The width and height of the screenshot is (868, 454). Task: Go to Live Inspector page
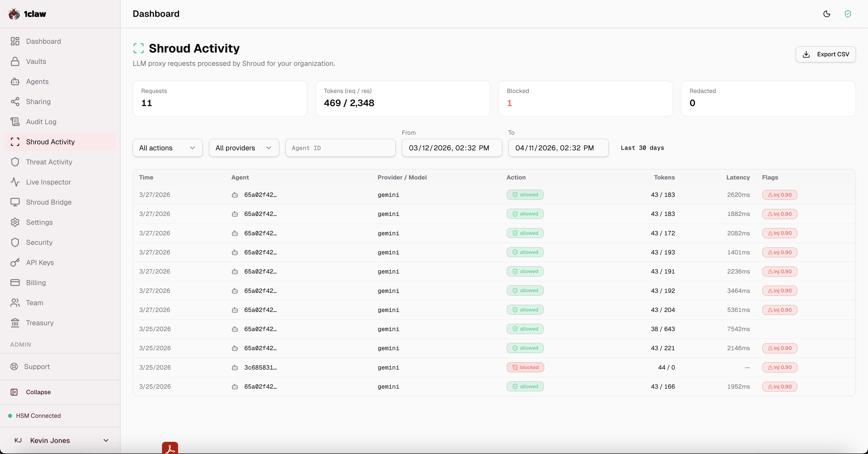[48, 182]
